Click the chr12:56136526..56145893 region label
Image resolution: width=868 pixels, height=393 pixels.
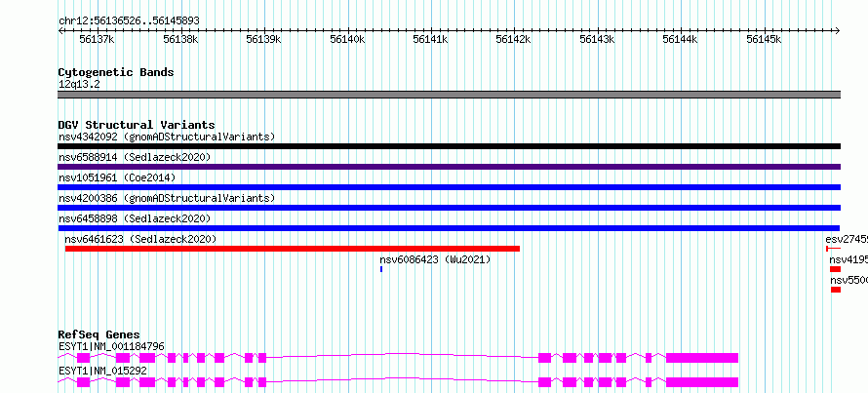point(129,20)
